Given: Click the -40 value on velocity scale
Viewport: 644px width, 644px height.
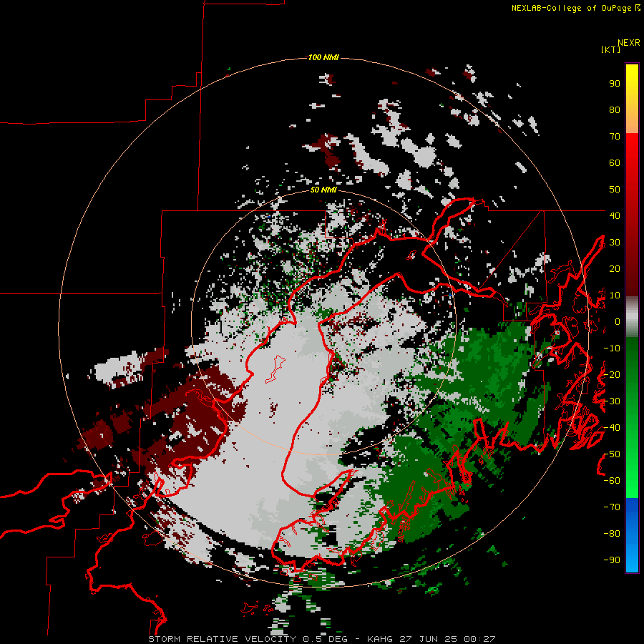Looking at the screenshot, I should click(612, 428).
